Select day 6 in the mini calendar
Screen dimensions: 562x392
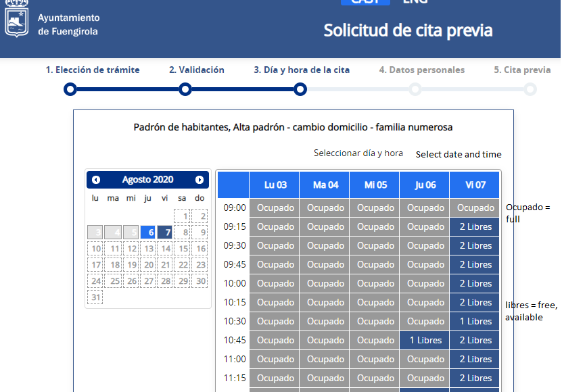(148, 232)
